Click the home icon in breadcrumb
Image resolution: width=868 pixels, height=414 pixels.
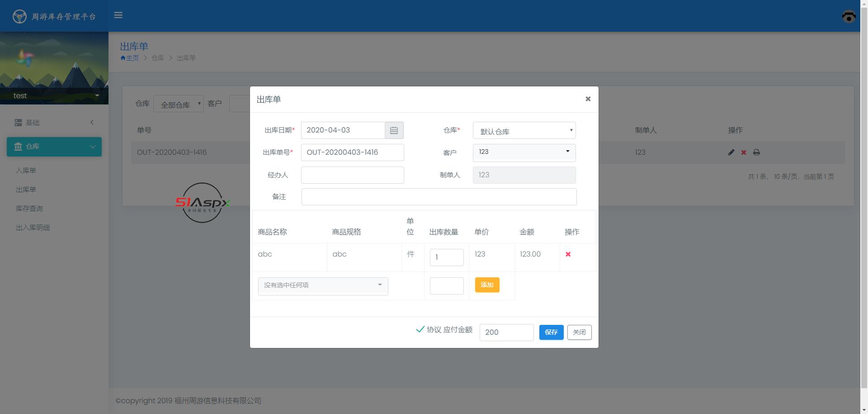coord(123,58)
